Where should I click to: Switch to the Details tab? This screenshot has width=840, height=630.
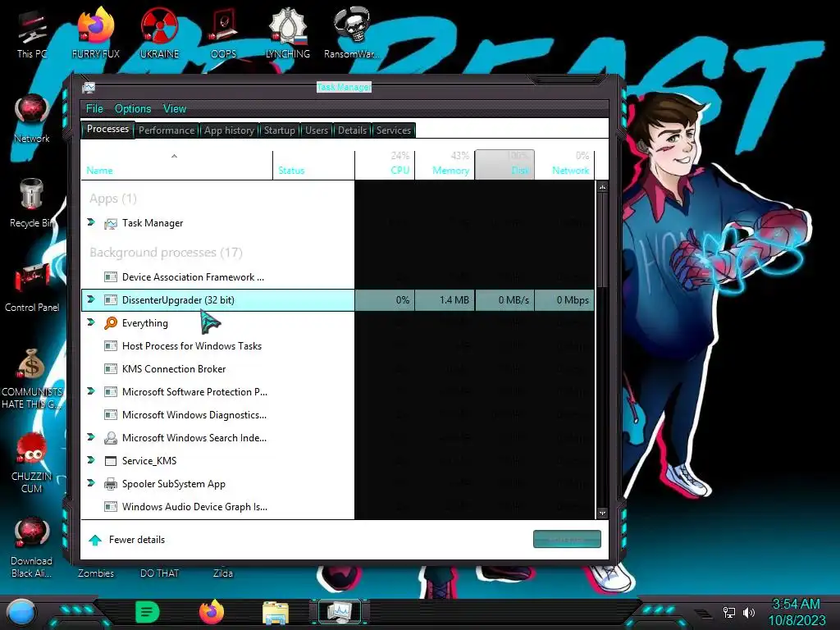[353, 130]
